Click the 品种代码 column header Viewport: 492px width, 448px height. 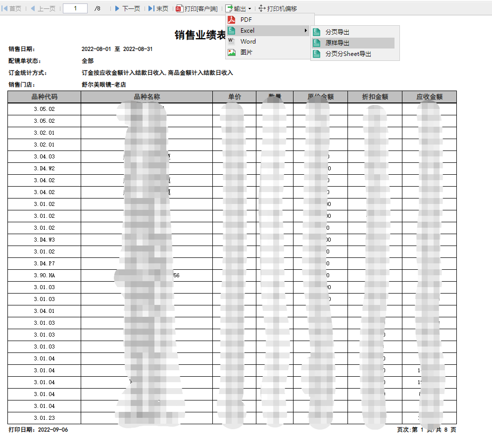pos(44,97)
